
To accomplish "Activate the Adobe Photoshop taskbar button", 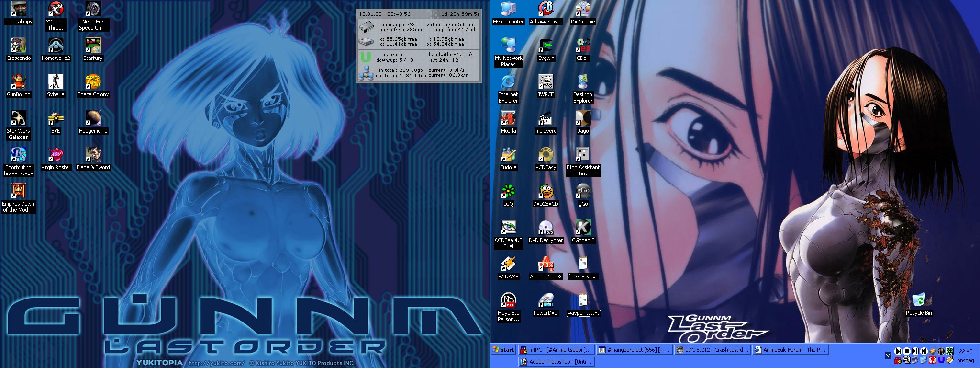I will 556,362.
